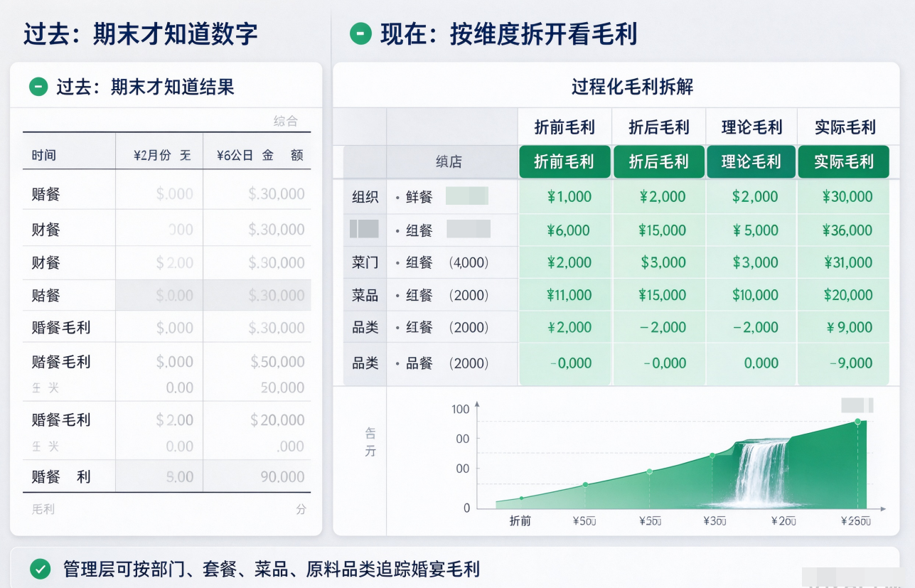
Task: Click the ¥6公日 金额 column header
Action: pyautogui.click(x=259, y=155)
